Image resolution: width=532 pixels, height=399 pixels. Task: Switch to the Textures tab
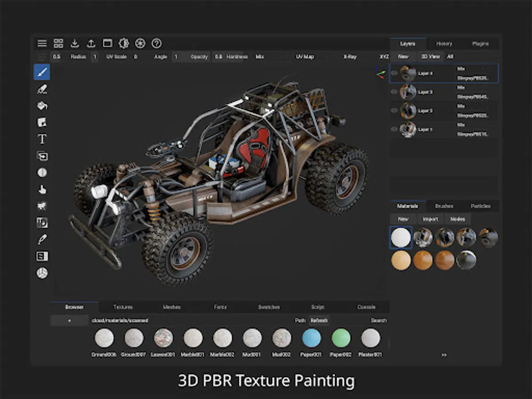123,307
